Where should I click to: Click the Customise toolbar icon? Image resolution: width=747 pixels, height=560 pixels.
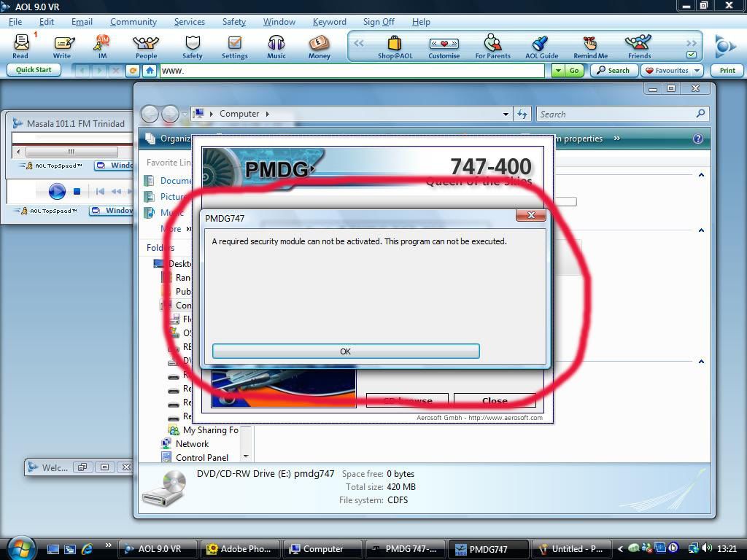point(444,47)
